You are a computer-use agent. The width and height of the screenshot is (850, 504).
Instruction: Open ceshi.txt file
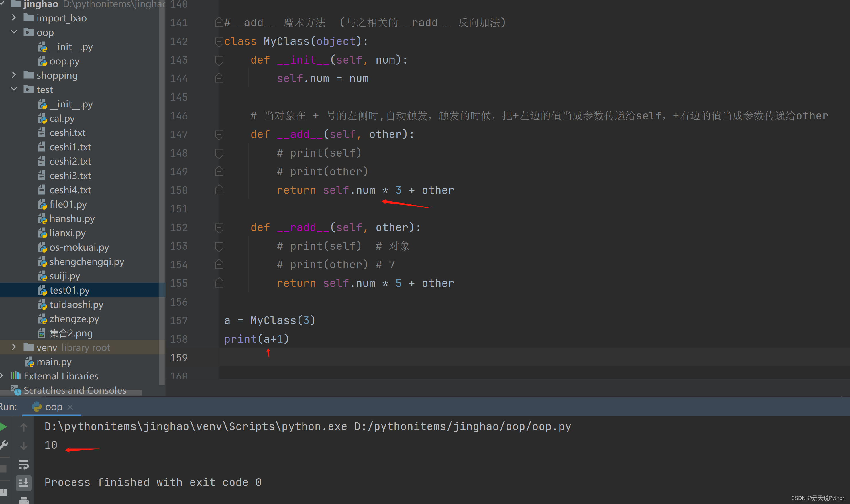pos(67,133)
